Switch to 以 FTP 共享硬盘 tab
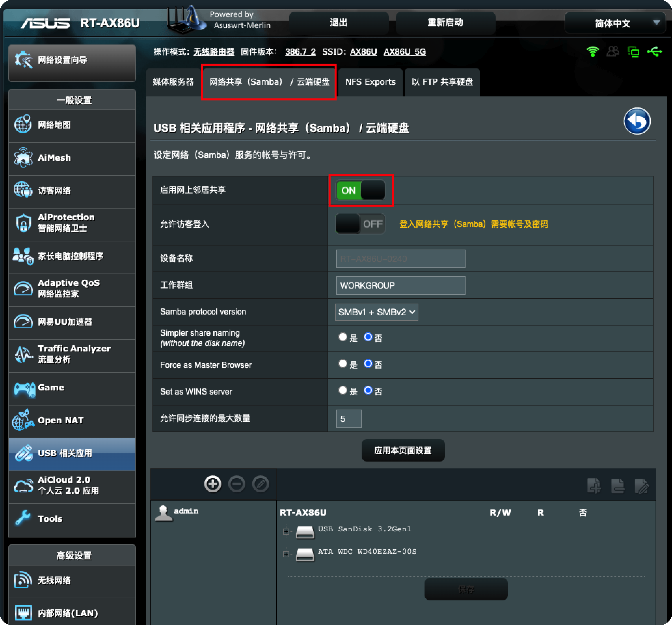This screenshot has width=672, height=625. coord(442,82)
